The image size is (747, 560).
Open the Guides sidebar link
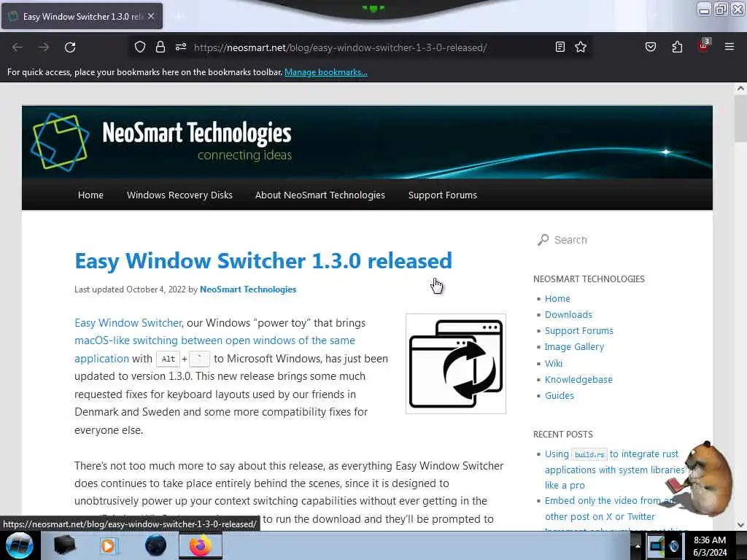pyautogui.click(x=560, y=396)
